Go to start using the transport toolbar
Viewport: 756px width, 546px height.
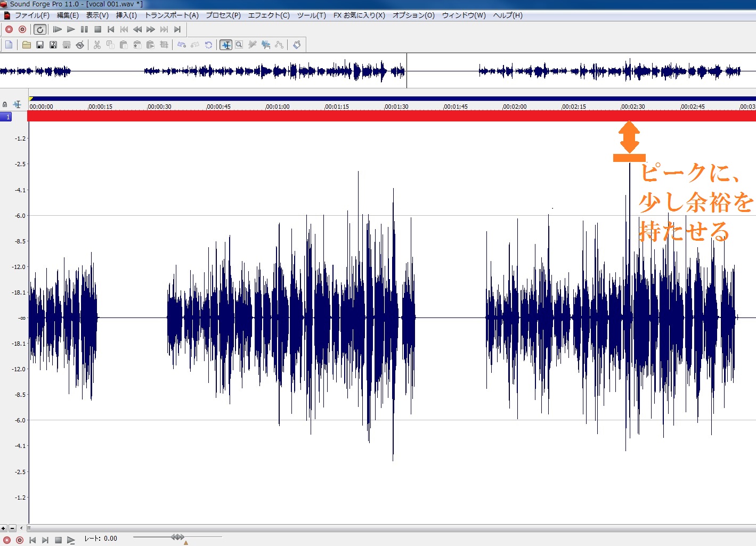111,29
